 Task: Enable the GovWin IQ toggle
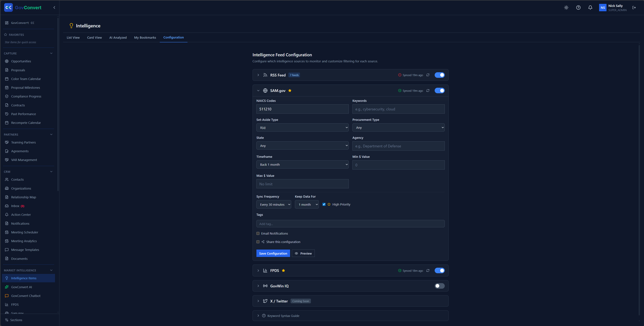pos(440,286)
